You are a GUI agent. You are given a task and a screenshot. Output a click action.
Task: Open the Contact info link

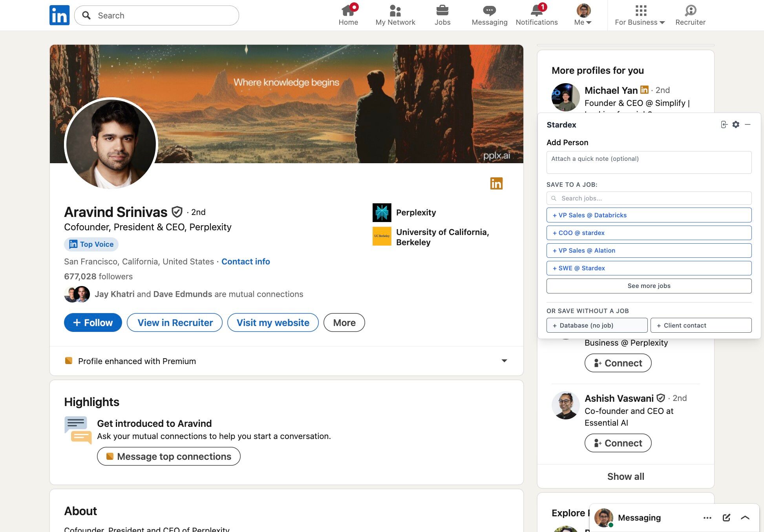click(245, 261)
